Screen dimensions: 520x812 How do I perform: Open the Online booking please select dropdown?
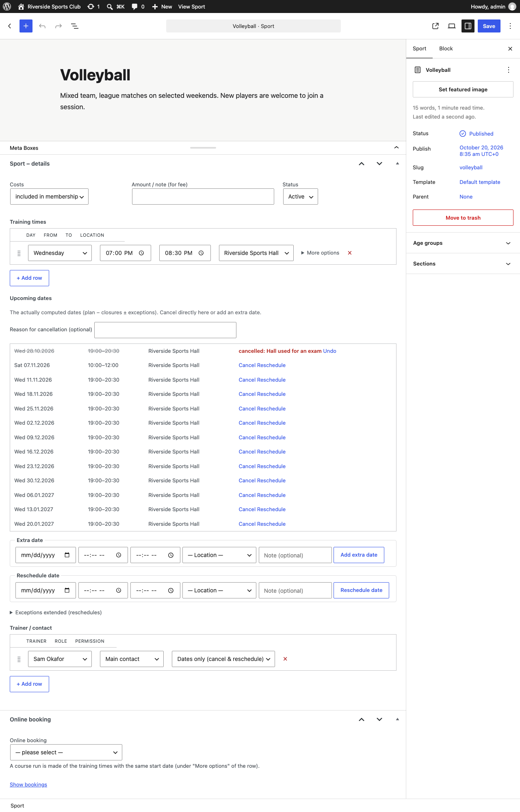pyautogui.click(x=66, y=752)
